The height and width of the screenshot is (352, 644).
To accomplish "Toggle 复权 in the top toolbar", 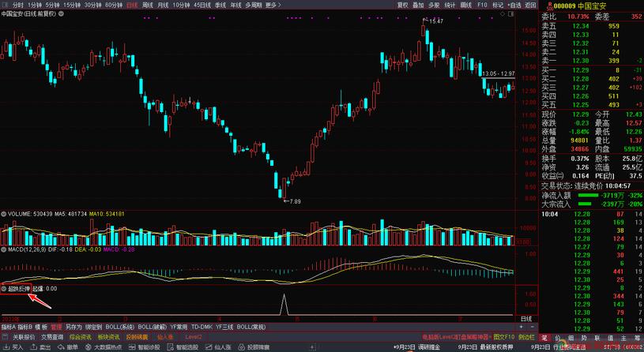I will [402, 5].
